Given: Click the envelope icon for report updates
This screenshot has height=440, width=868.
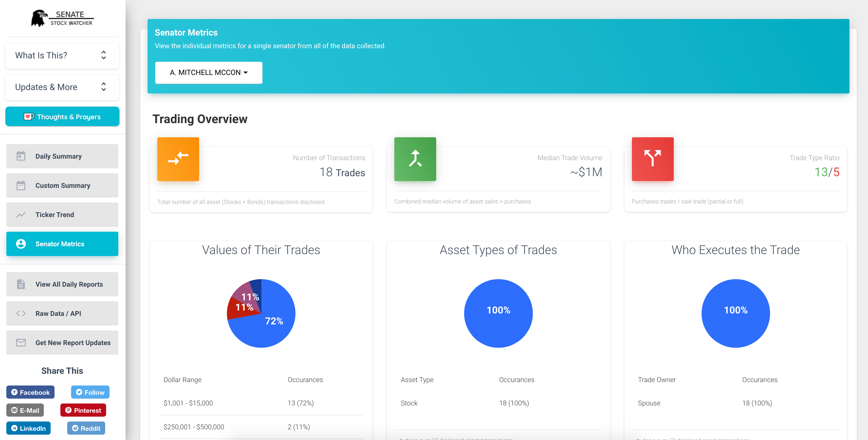Looking at the screenshot, I should [x=21, y=343].
